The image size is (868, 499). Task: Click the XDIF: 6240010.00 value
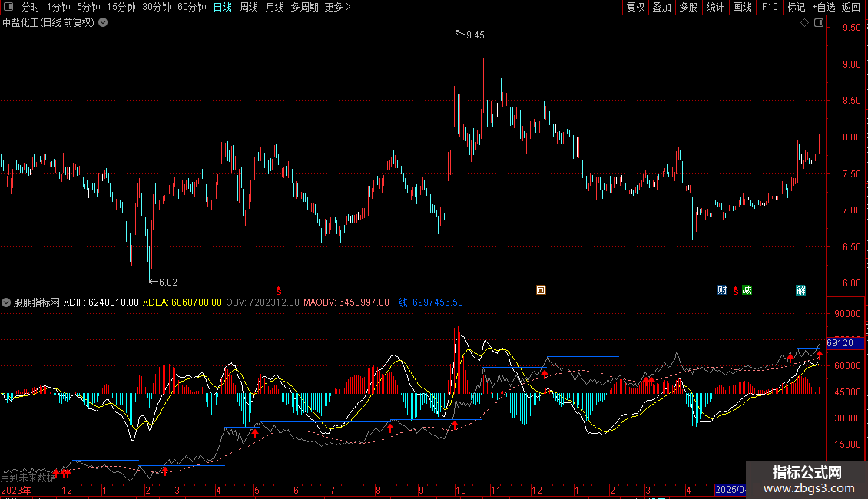pyautogui.click(x=101, y=302)
